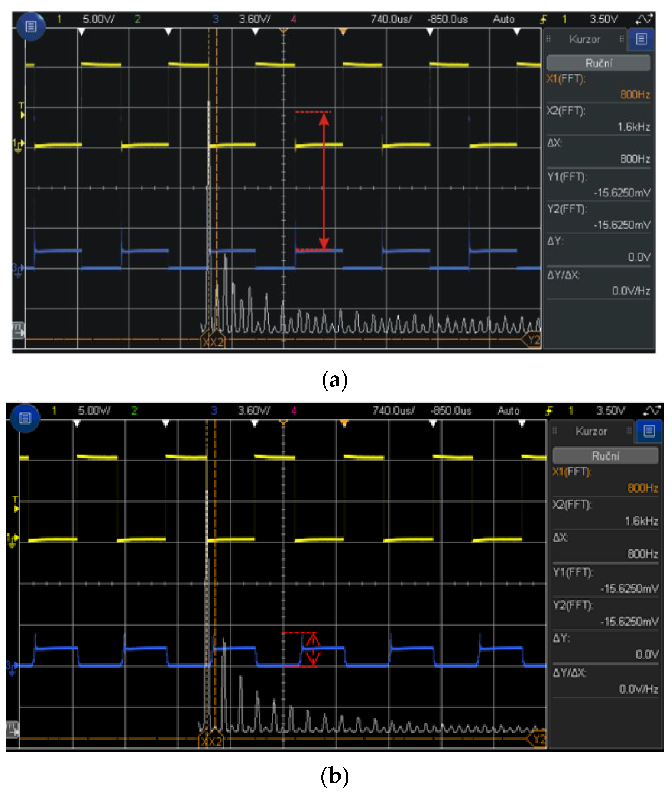672x796 pixels.
Task: Click the FFT math function icon at bottom-left in figure (a)
Action: [18, 330]
